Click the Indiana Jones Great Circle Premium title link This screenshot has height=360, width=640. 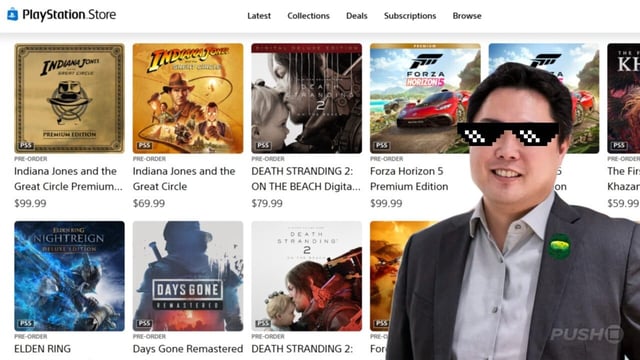(x=68, y=179)
